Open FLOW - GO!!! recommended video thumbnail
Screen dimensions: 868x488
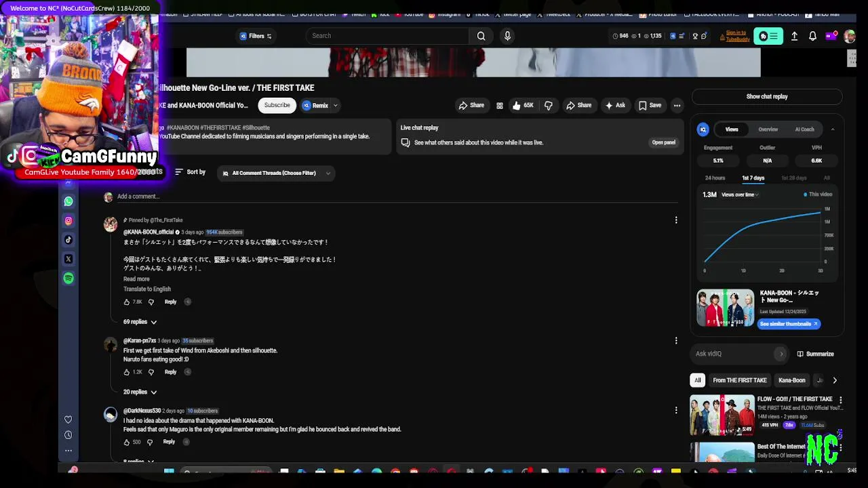tap(722, 415)
